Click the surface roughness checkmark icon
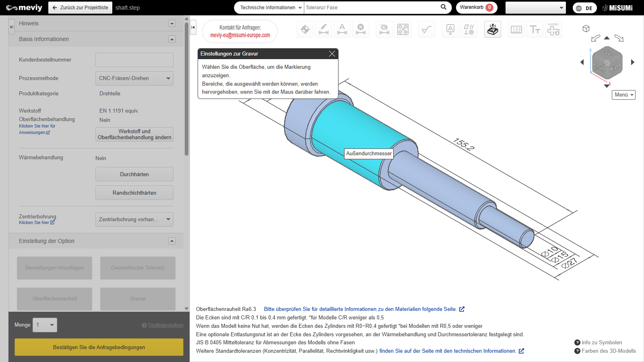Image resolution: width=644 pixels, height=362 pixels. 426,29
